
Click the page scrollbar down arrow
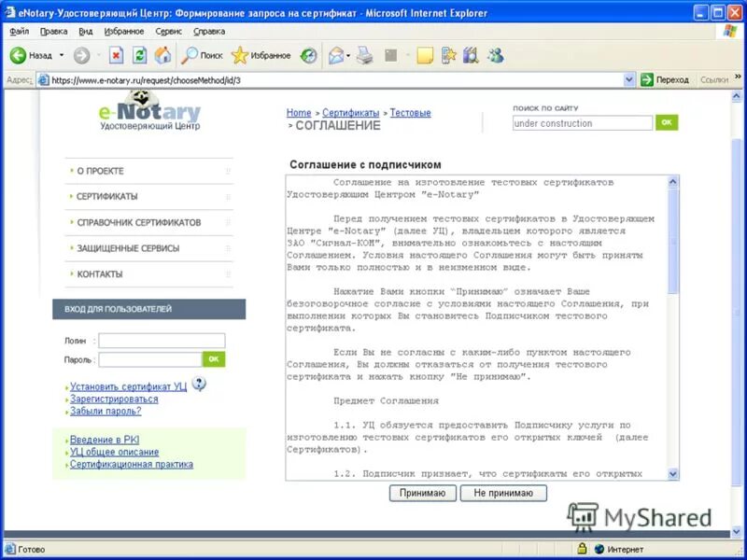736,531
